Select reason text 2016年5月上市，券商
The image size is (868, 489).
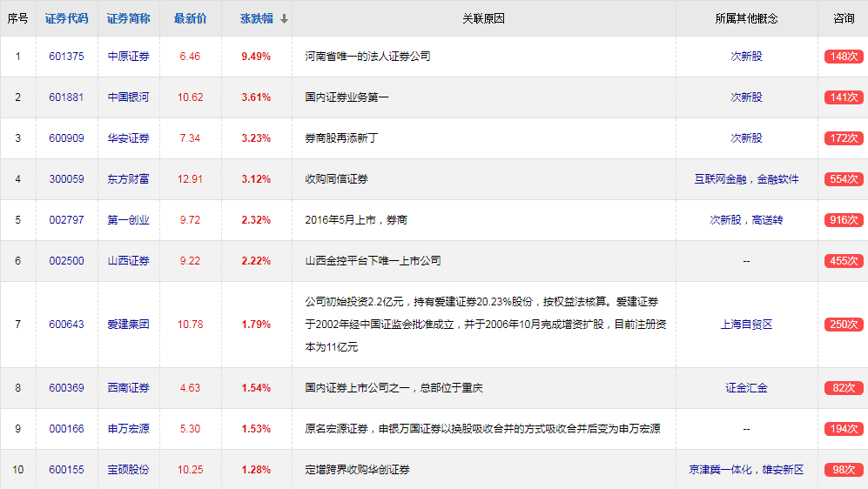point(356,220)
